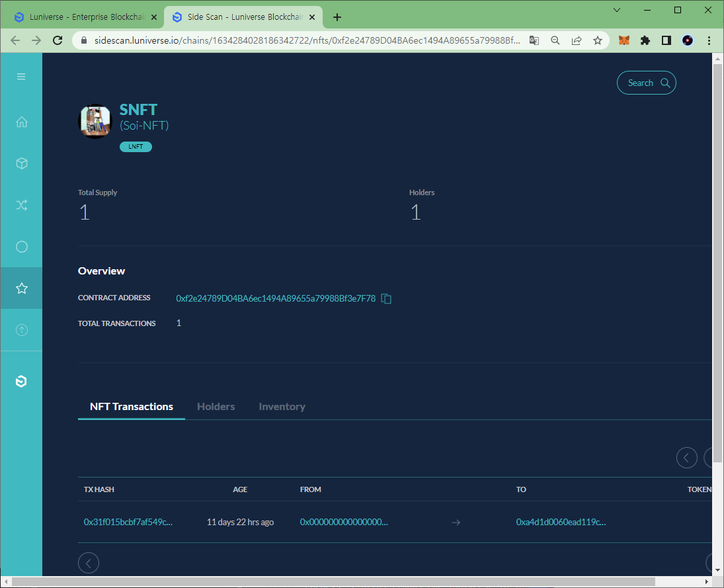Image resolution: width=724 pixels, height=588 pixels.
Task: Click the vertical scrollbar thumb
Action: [717, 263]
